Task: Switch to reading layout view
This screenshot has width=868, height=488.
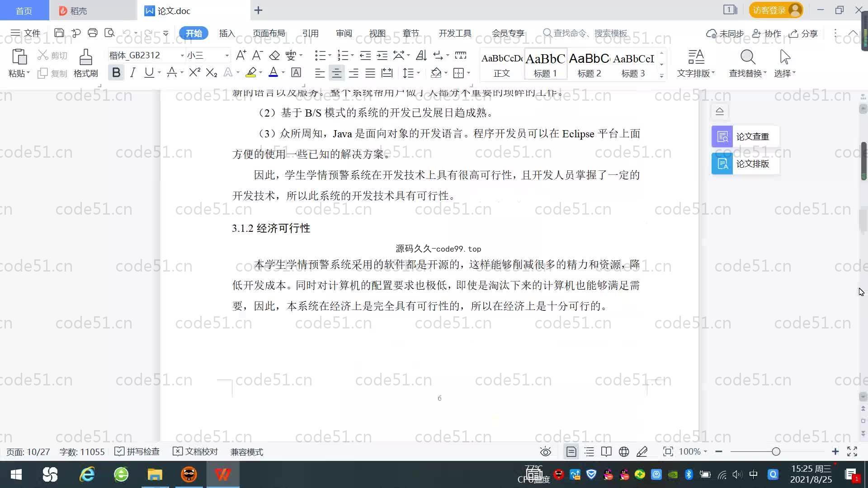Action: [606, 452]
